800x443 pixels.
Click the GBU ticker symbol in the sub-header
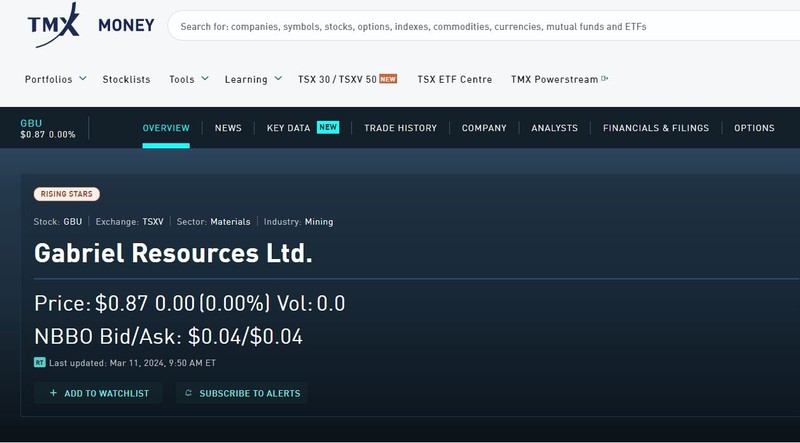(31, 123)
